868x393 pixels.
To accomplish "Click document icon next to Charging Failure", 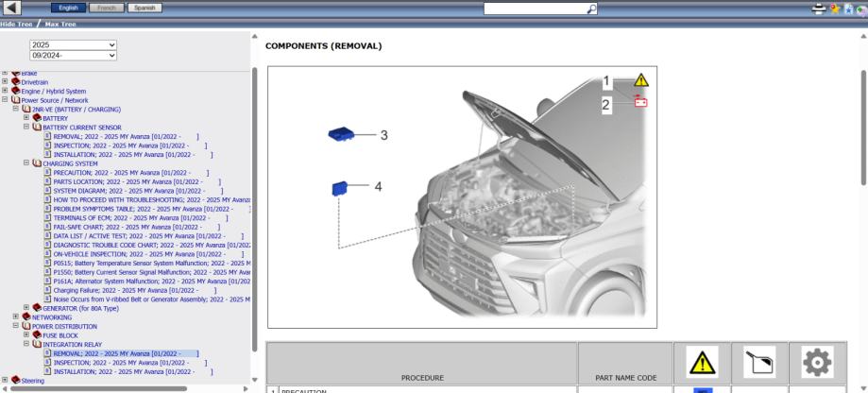I will 47,290.
